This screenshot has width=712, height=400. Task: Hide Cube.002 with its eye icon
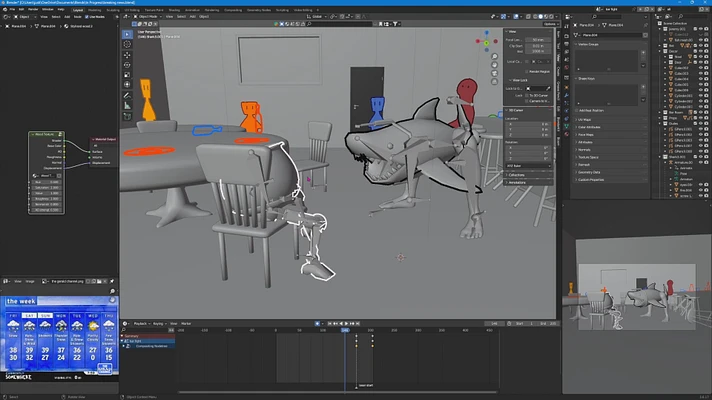tap(701, 68)
